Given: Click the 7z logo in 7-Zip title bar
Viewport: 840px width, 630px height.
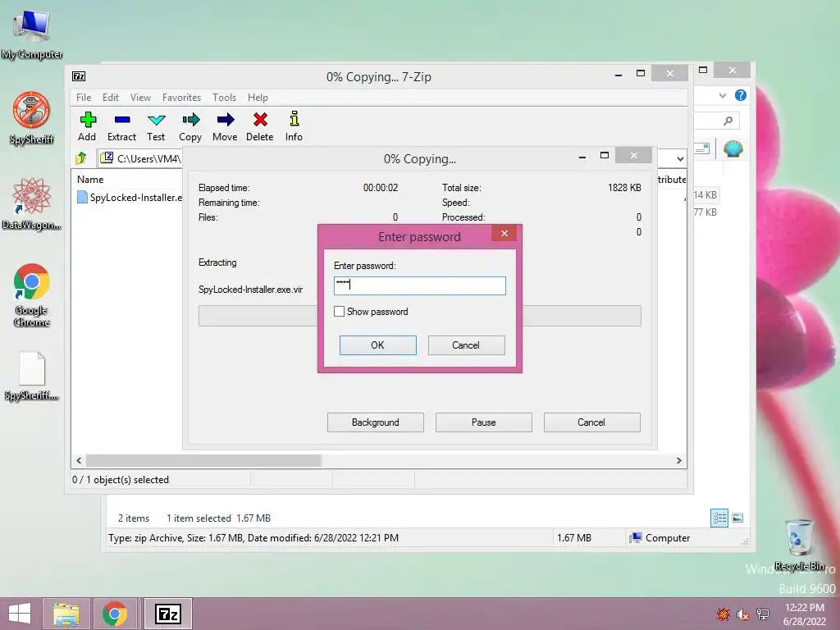Looking at the screenshot, I should point(79,76).
